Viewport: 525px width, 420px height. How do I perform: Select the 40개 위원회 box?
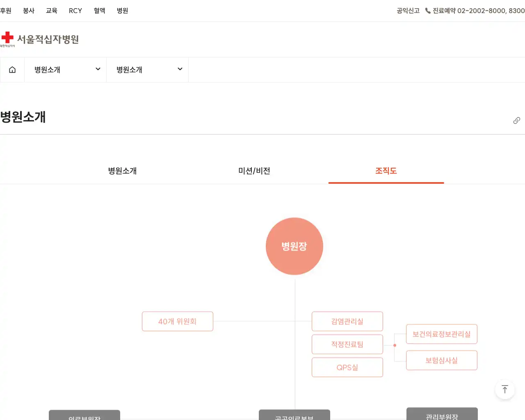(x=177, y=321)
